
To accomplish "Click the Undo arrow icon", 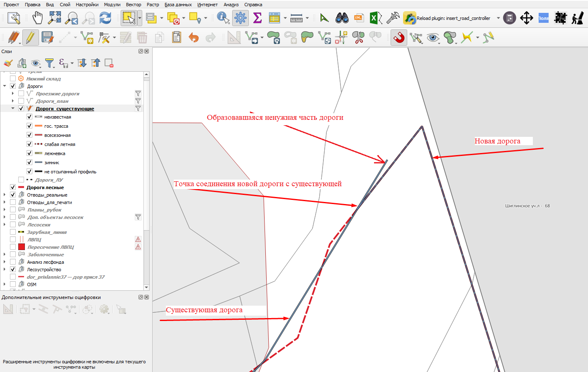I will pyautogui.click(x=194, y=38).
